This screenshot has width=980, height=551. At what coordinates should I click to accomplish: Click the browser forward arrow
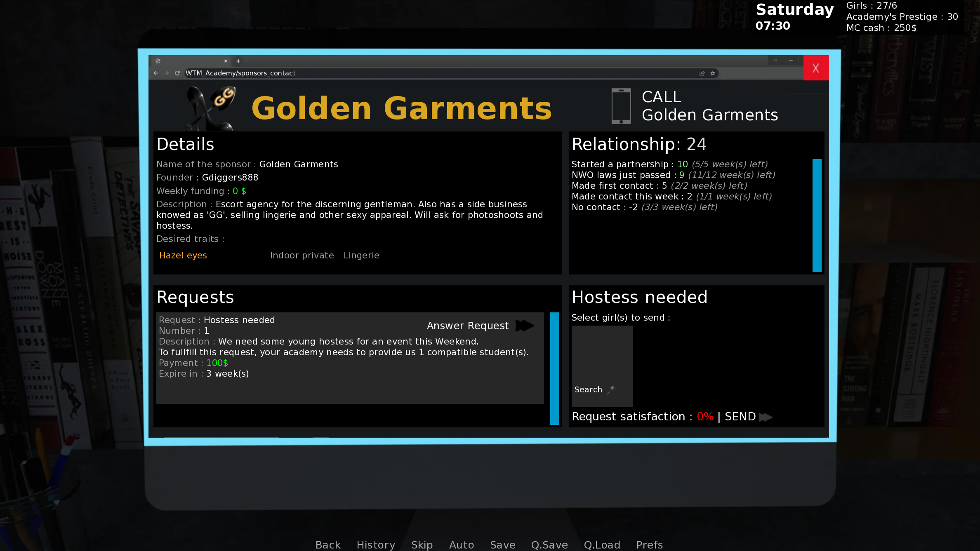167,73
